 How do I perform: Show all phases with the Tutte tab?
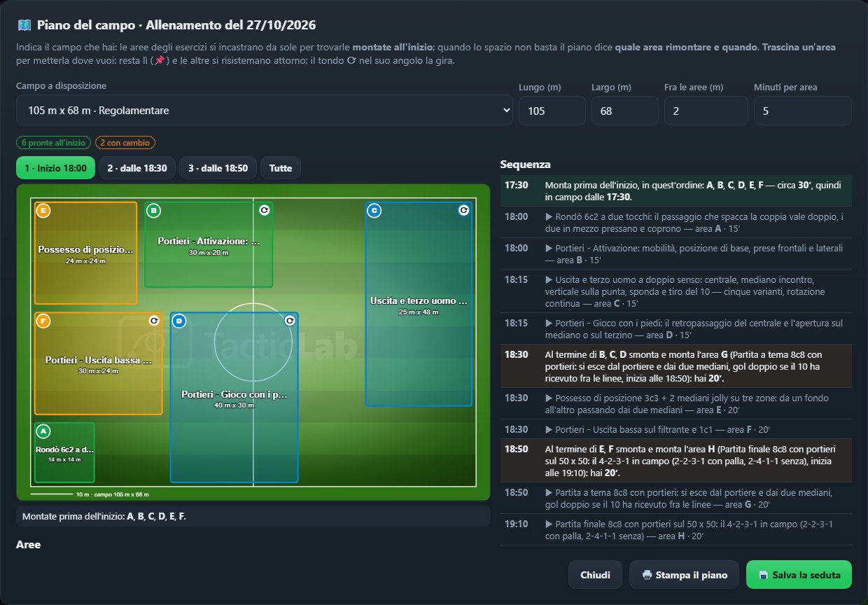[x=281, y=168]
